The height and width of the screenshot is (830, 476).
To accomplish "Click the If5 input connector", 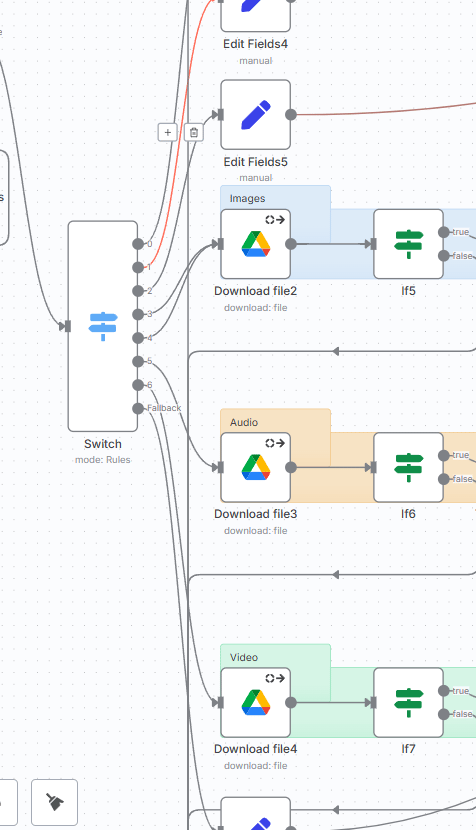I will point(373,243).
